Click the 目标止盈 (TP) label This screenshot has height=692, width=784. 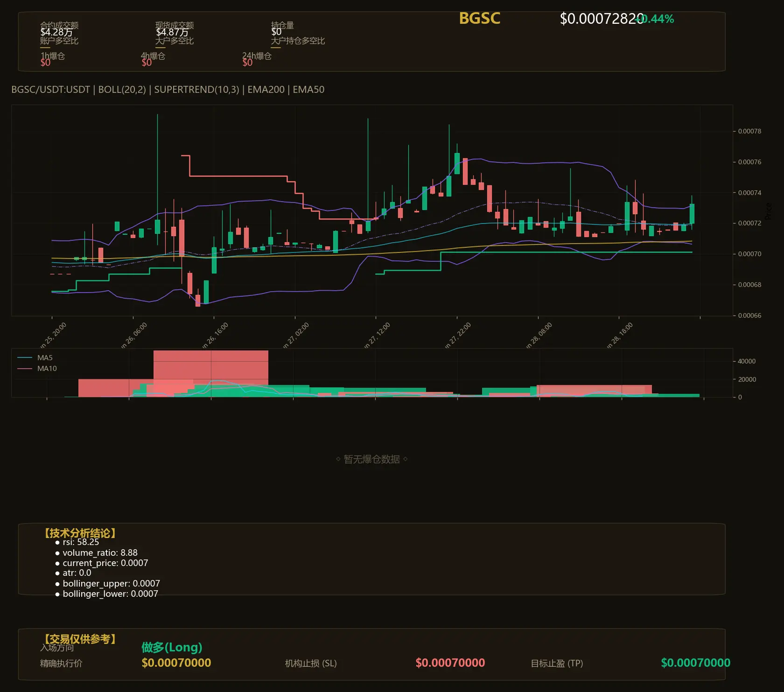pyautogui.click(x=557, y=663)
